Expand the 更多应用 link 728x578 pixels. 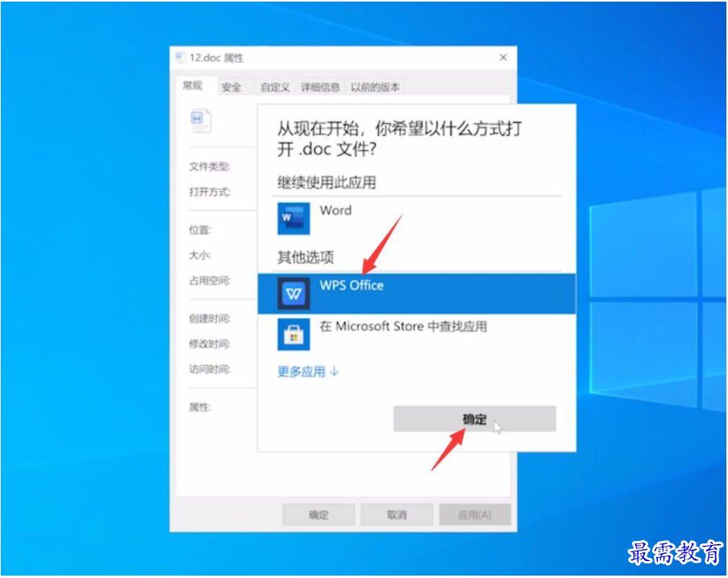(308, 372)
